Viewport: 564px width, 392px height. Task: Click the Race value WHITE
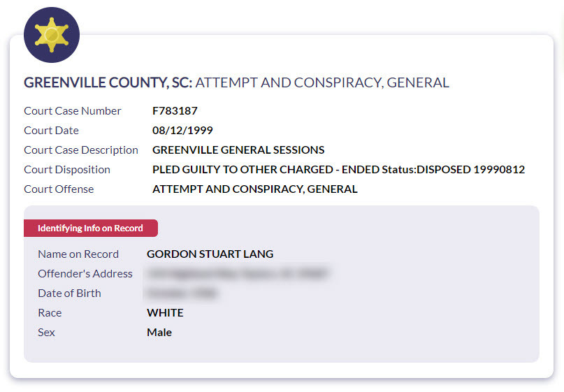pyautogui.click(x=165, y=312)
